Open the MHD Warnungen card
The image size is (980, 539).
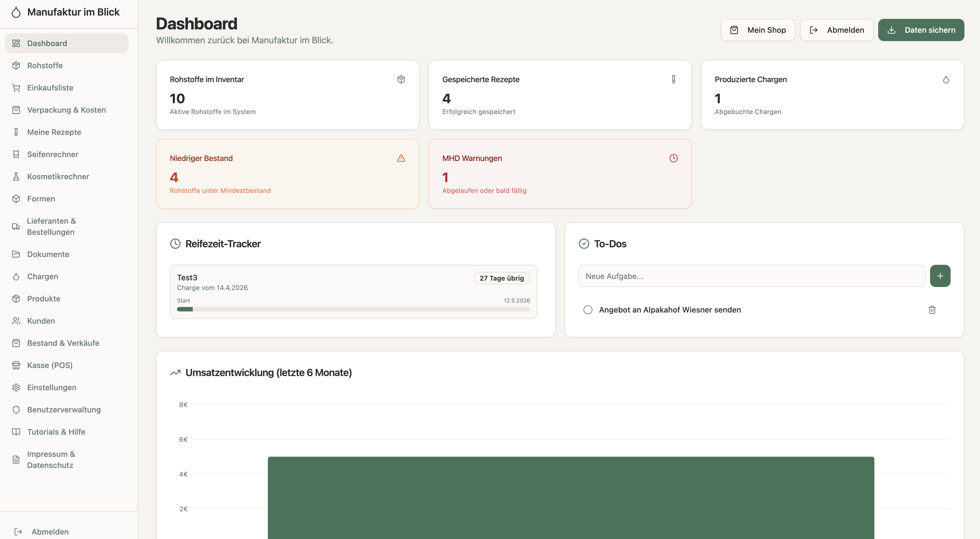560,173
